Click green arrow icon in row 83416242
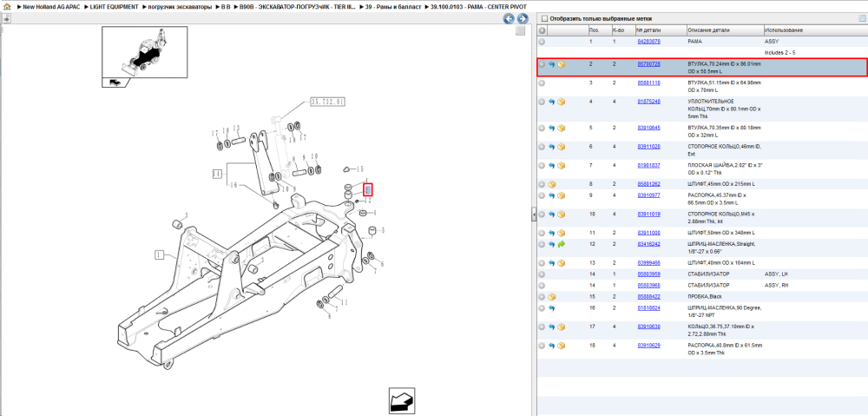Screen dimensions: 868x416 point(561,244)
